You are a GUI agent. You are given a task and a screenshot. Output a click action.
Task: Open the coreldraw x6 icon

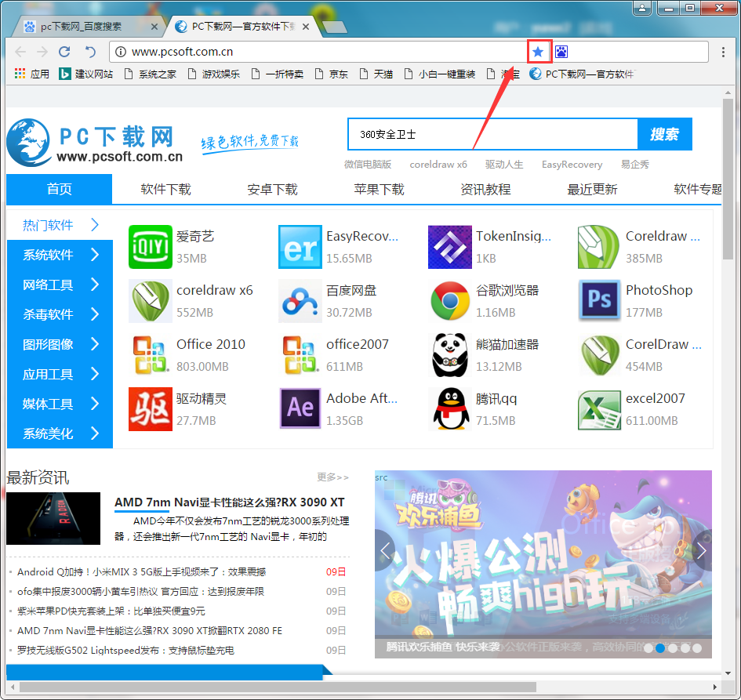(151, 301)
